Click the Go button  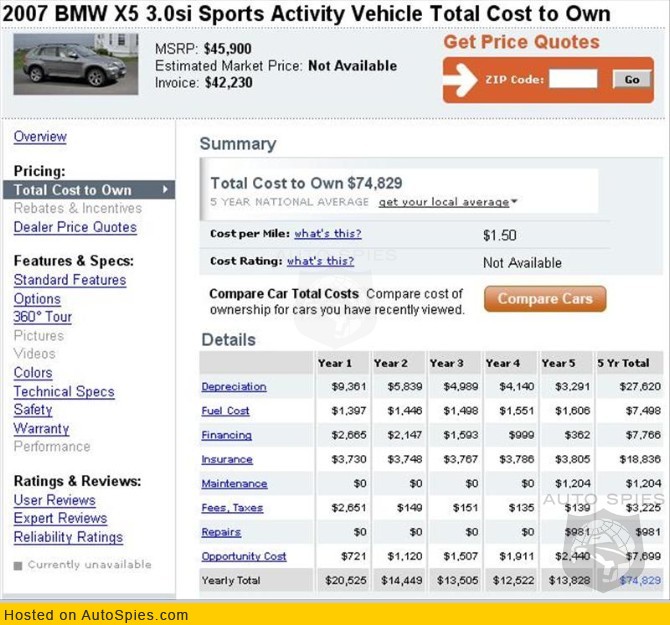click(632, 79)
